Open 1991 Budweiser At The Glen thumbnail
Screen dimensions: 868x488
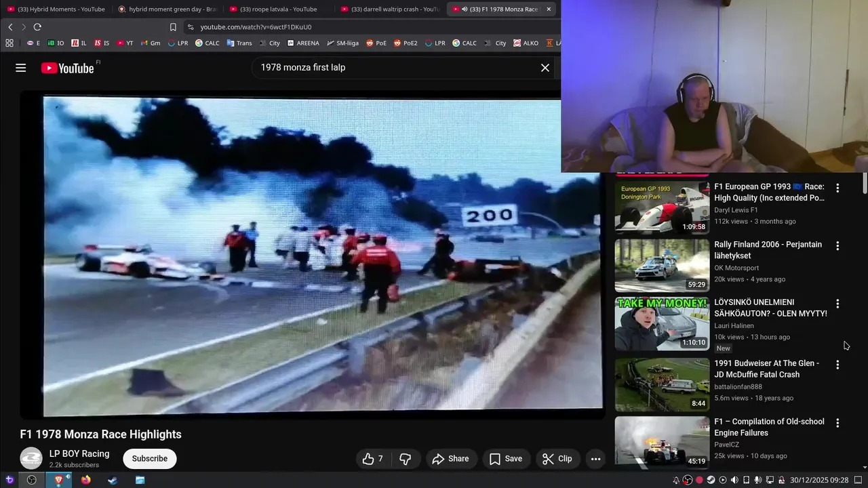[662, 384]
